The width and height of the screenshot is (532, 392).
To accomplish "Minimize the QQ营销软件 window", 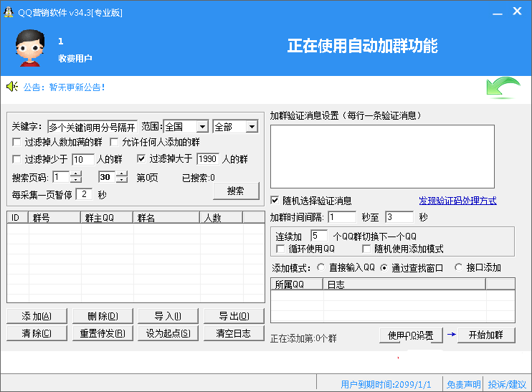I will point(498,12).
